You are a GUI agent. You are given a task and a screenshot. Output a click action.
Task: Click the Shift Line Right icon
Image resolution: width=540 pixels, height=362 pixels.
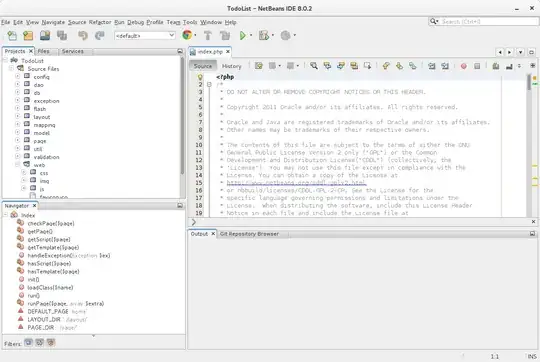coord(445,66)
